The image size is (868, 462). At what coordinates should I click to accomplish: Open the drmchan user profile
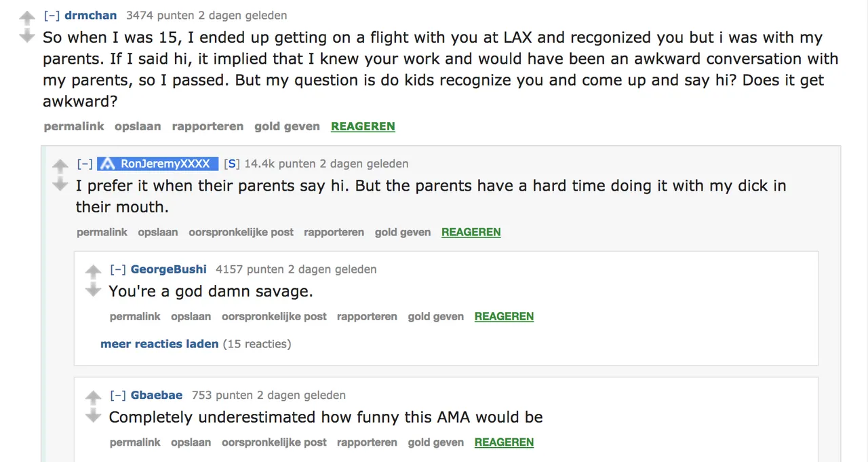coord(90,15)
